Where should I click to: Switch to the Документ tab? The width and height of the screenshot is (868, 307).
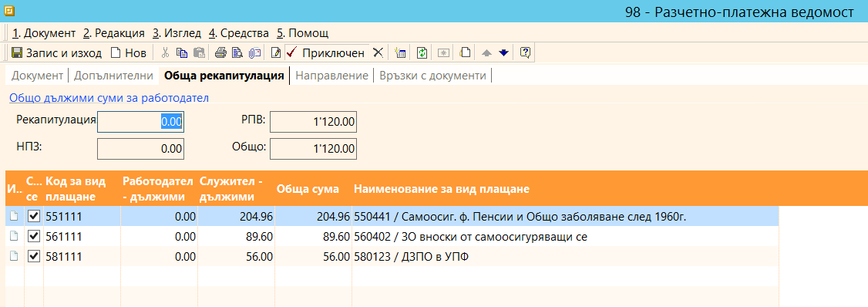tap(38, 76)
